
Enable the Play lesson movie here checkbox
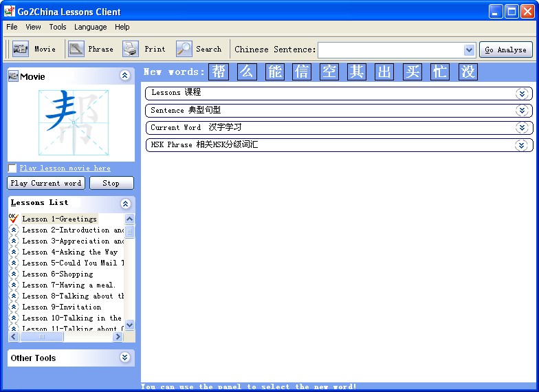(x=12, y=168)
